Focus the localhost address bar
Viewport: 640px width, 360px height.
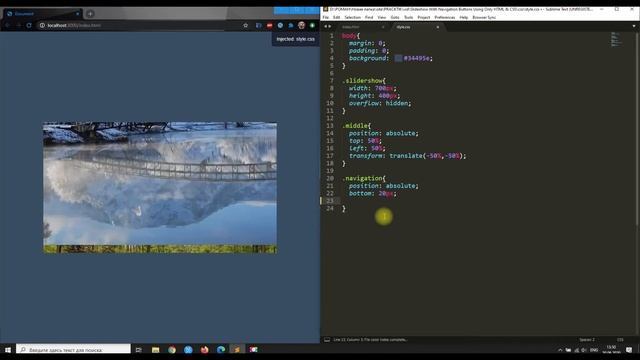(139, 25)
